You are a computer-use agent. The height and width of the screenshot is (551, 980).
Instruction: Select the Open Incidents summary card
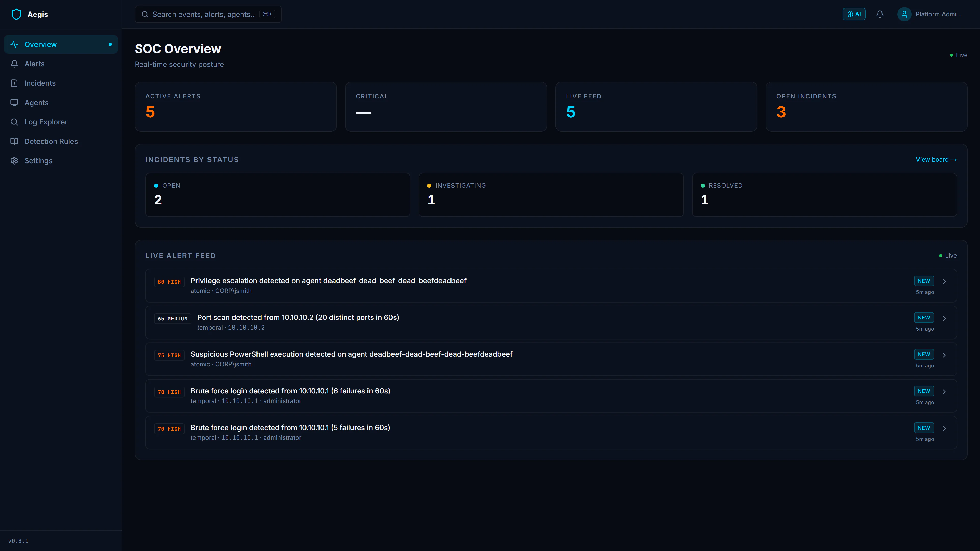tap(867, 106)
